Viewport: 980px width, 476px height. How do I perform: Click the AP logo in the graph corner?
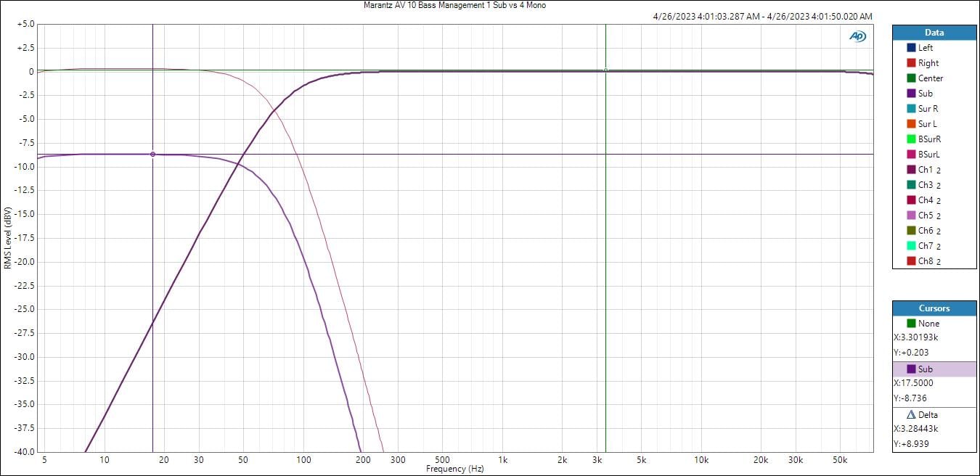[x=857, y=36]
